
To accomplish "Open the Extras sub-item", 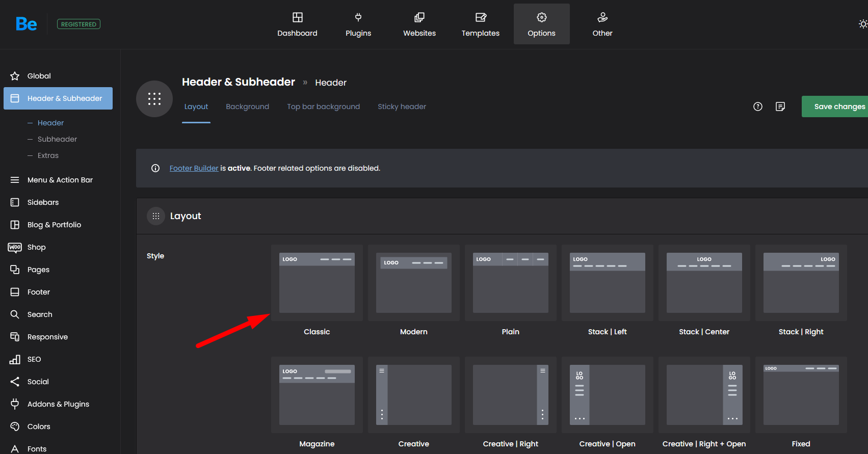I will (x=48, y=155).
